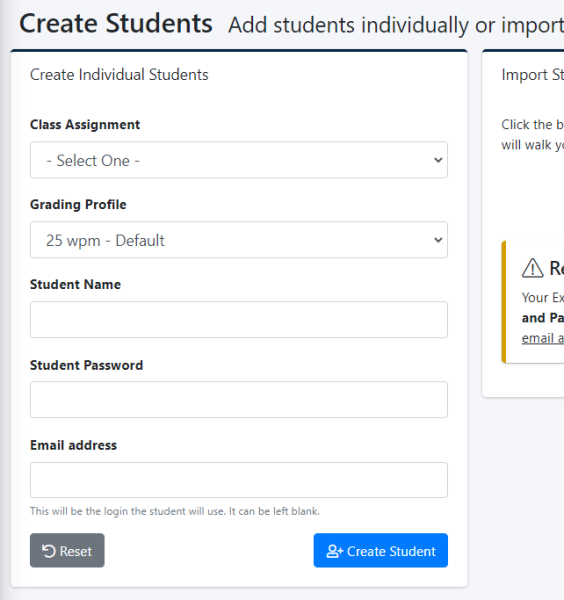Click the Student Name label text
The height and width of the screenshot is (600, 564).
75,285
